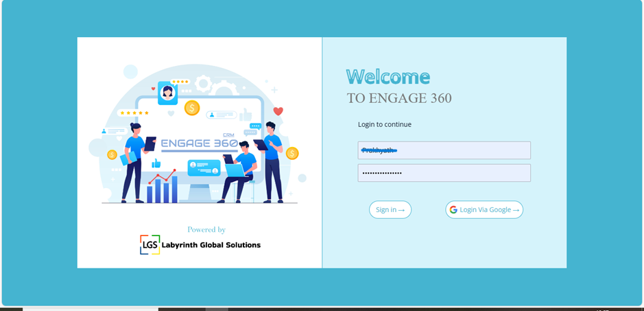Click the dollar coin next to the avatar
The width and height of the screenshot is (644, 311).
(x=192, y=108)
